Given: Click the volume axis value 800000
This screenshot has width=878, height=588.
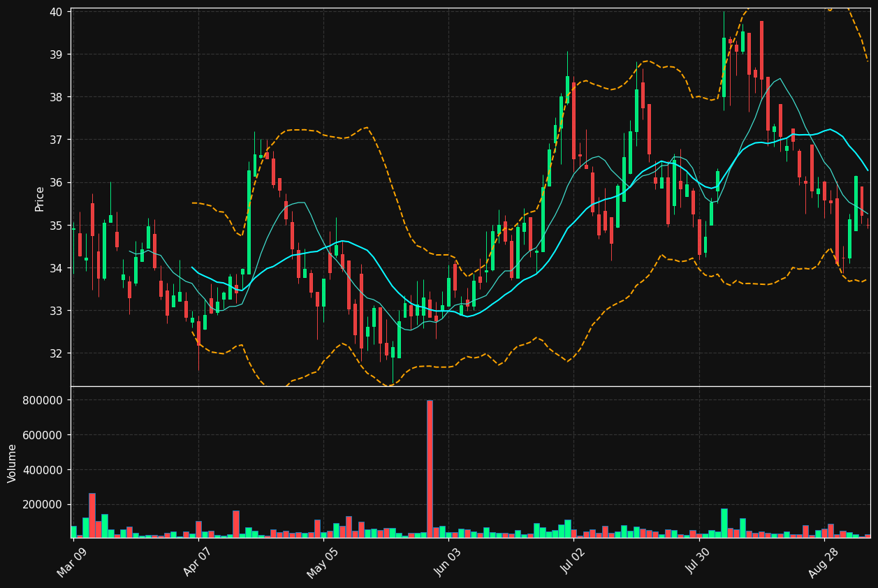Looking at the screenshot, I should (41, 400).
